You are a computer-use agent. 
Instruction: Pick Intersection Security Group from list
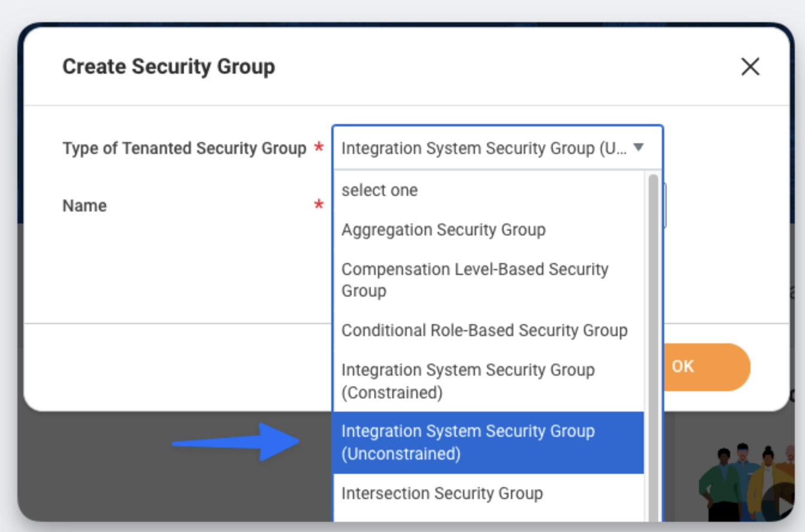point(442,494)
